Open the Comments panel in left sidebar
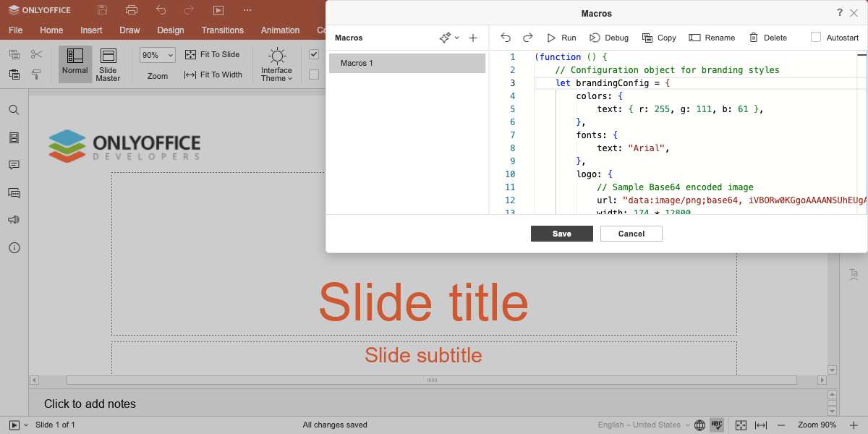Viewport: 868px width, 434px height. tap(14, 165)
